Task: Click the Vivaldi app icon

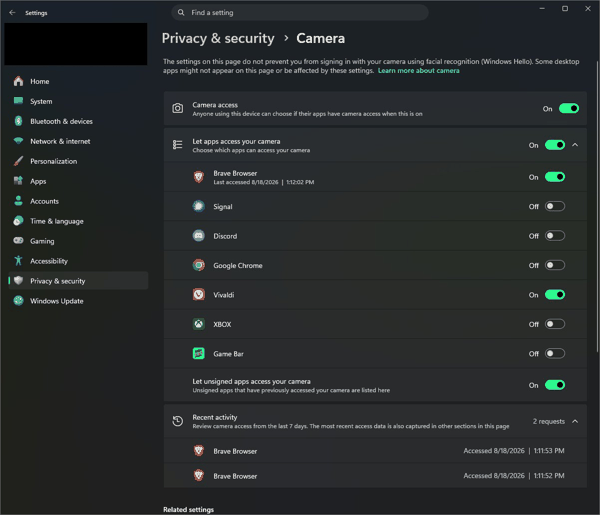Action: click(x=199, y=295)
